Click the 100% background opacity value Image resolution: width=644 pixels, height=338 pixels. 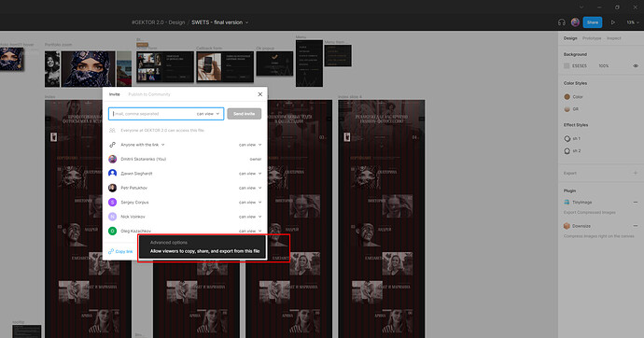603,65
